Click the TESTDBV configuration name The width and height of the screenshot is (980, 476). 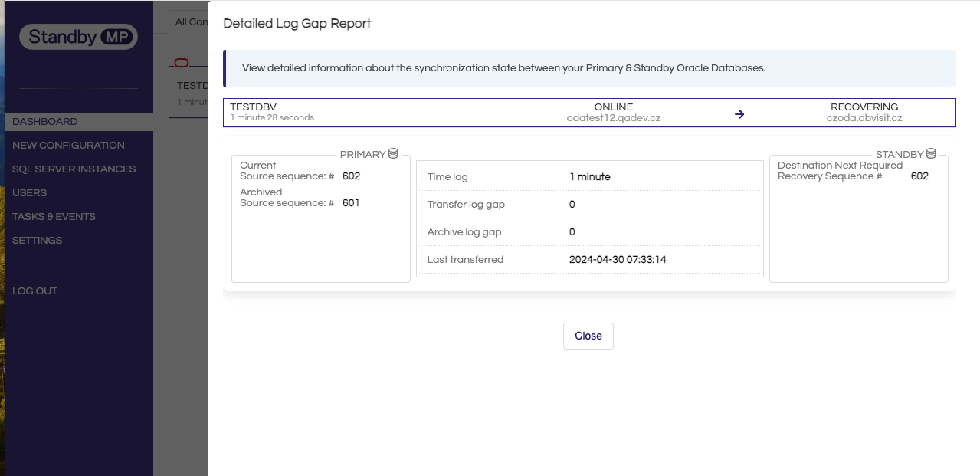coord(253,107)
